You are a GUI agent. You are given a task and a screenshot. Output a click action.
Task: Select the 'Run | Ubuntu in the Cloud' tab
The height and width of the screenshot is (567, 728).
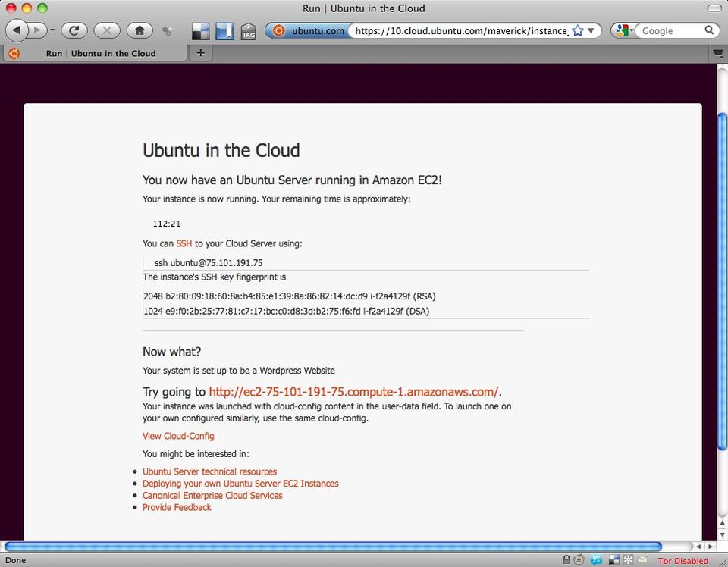(100, 53)
